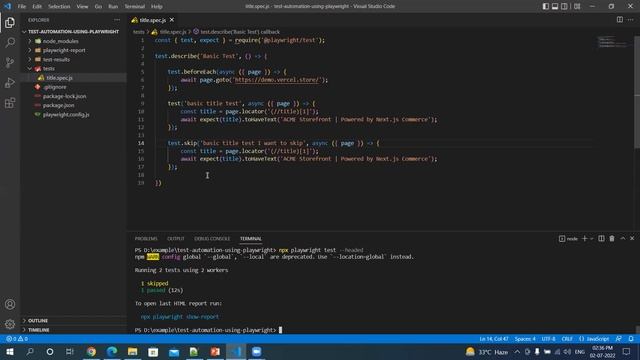Open the Go menu

[98, 7]
